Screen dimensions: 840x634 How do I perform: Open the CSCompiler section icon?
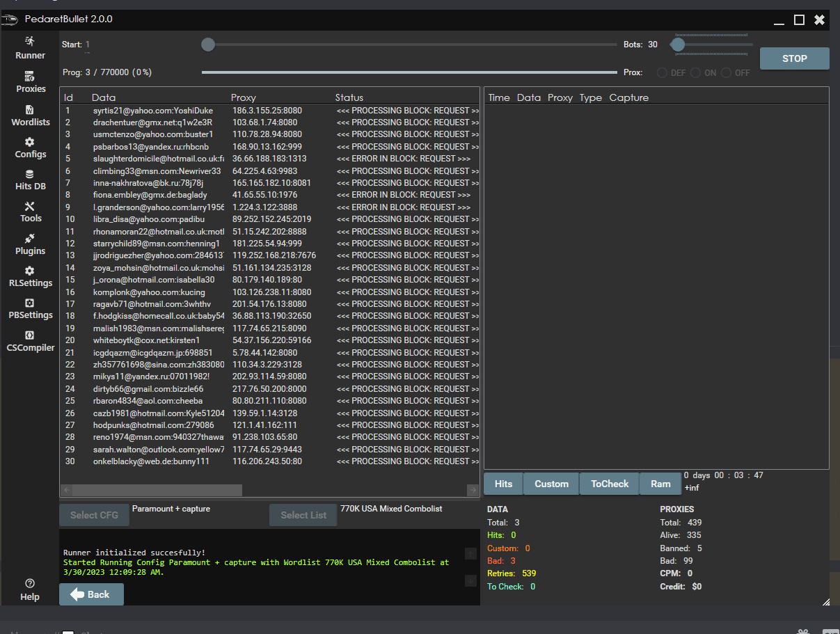coord(30,335)
